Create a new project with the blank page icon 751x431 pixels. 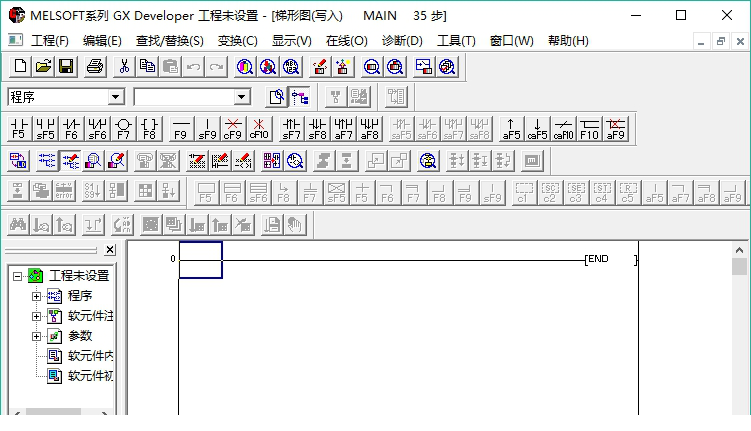20,66
